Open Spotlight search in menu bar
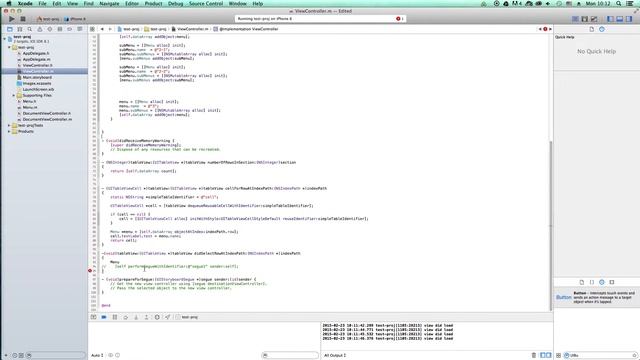The height and width of the screenshot is (360, 640). [x=619, y=4]
